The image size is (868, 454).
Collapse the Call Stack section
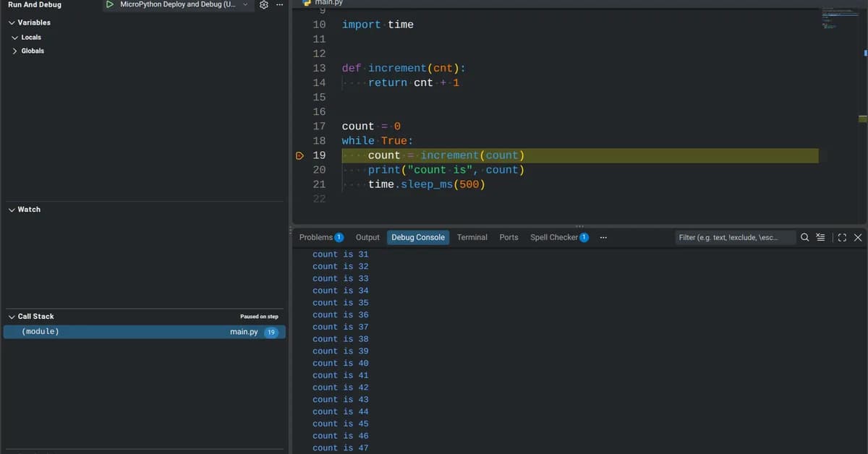tap(12, 317)
